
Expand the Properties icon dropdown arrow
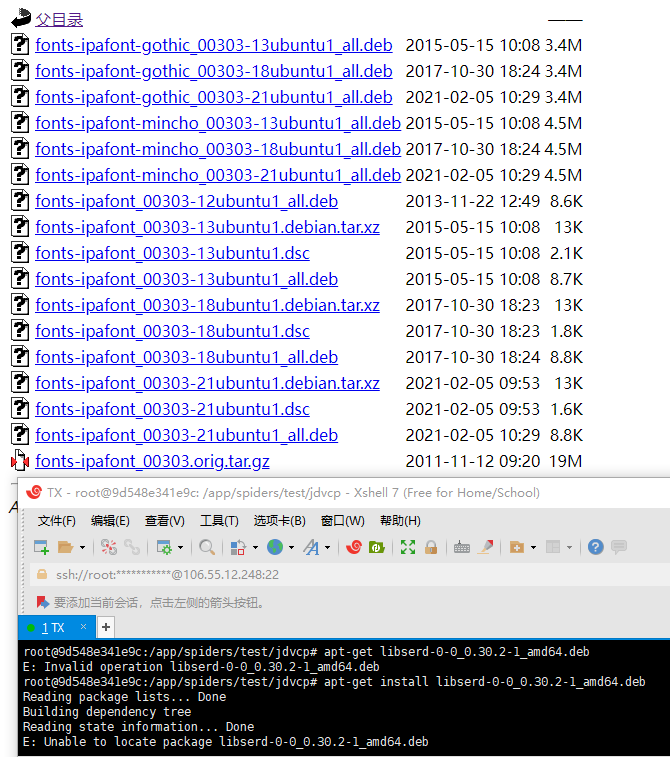click(181, 547)
